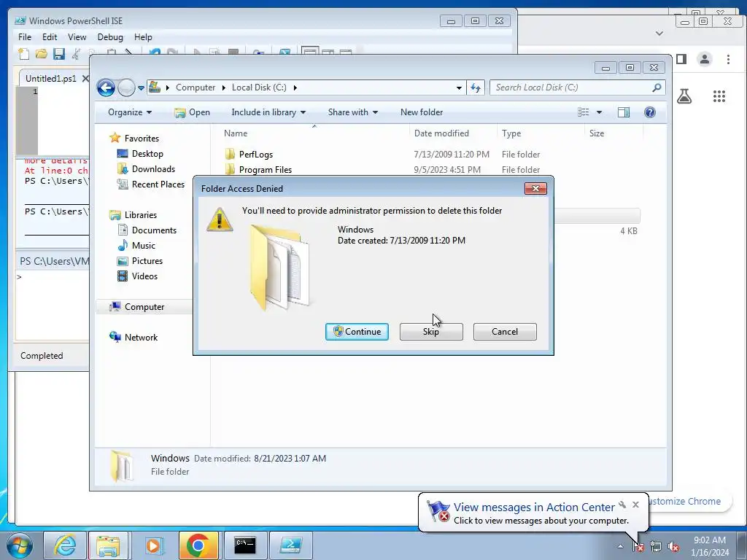Expand the arrow after Local Disk (C:) breadcrumb
This screenshot has height=560, width=747.
(295, 87)
